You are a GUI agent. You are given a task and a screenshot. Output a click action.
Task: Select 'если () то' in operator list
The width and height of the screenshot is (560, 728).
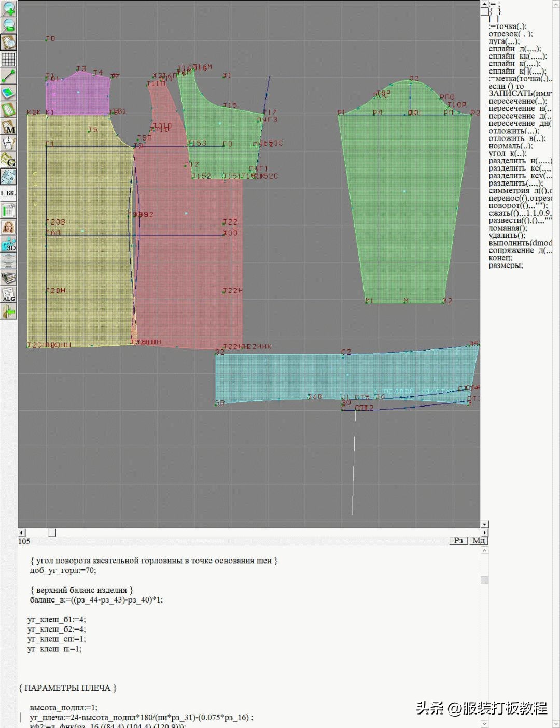point(506,86)
